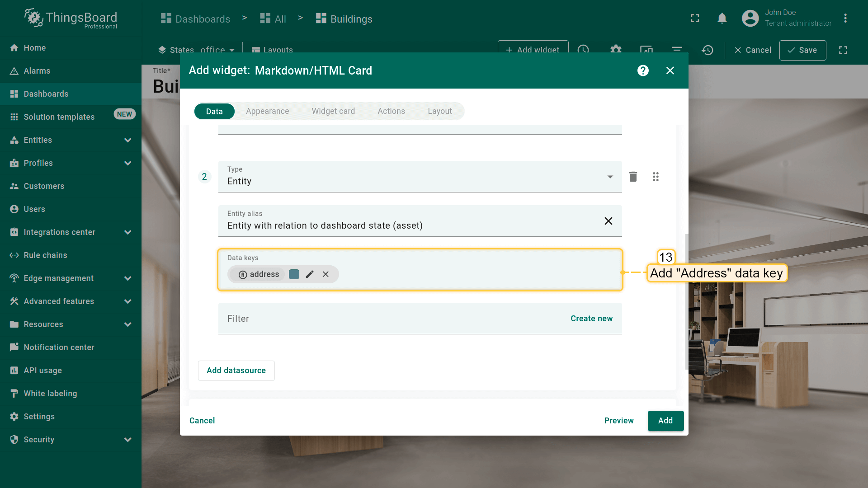Switch to the Appearance tab
The height and width of the screenshot is (488, 868).
pyautogui.click(x=267, y=111)
